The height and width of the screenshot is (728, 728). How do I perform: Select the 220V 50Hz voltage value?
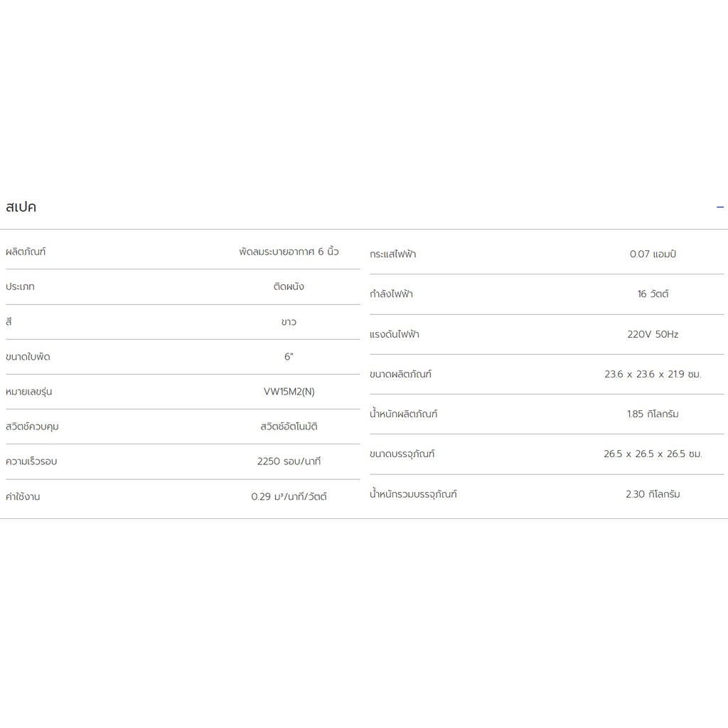(x=653, y=334)
